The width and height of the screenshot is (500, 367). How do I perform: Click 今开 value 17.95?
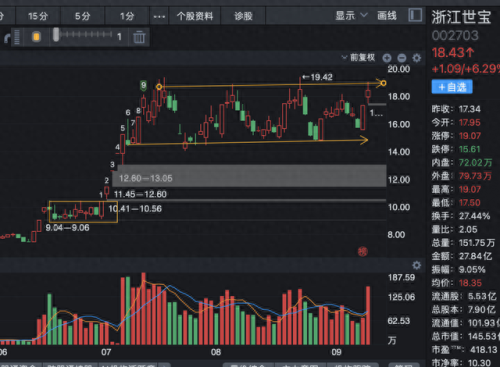click(x=470, y=123)
